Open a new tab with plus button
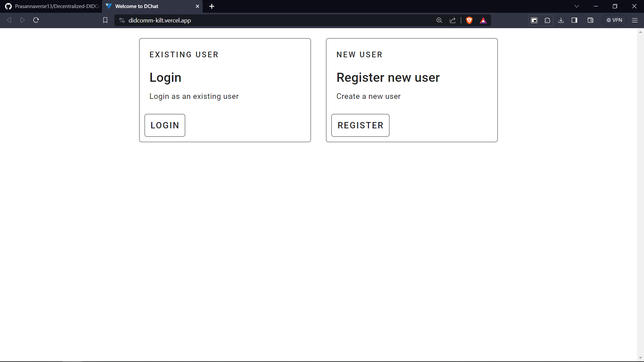644x362 pixels. pos(212,6)
